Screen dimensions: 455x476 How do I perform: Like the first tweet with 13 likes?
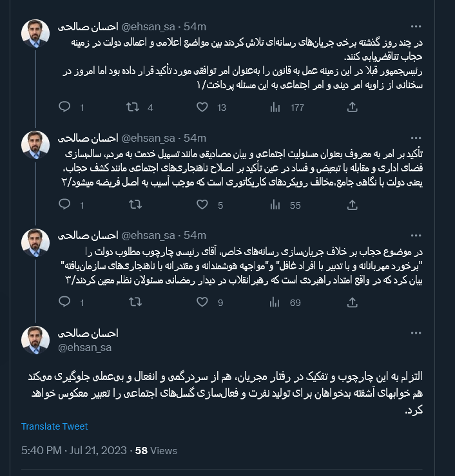tap(202, 108)
